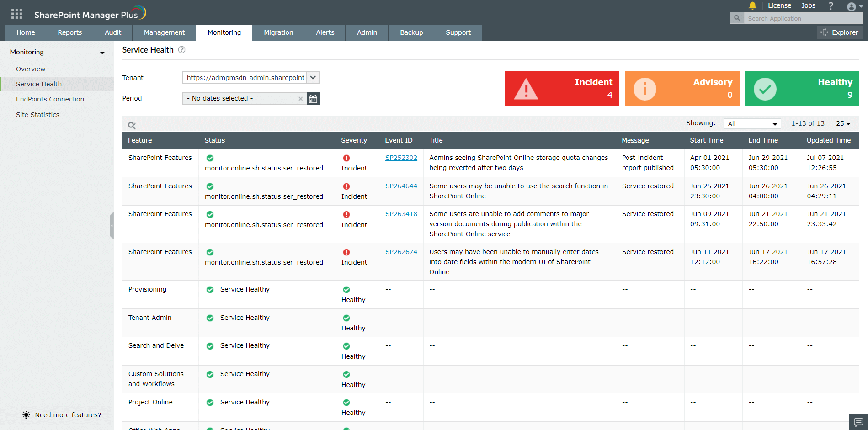Open the app grid launcher icon

click(x=16, y=14)
